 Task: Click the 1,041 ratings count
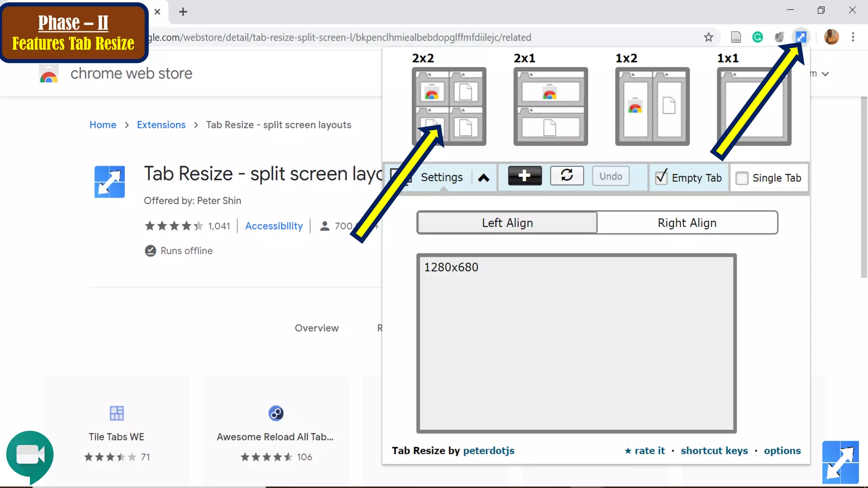pos(219,226)
